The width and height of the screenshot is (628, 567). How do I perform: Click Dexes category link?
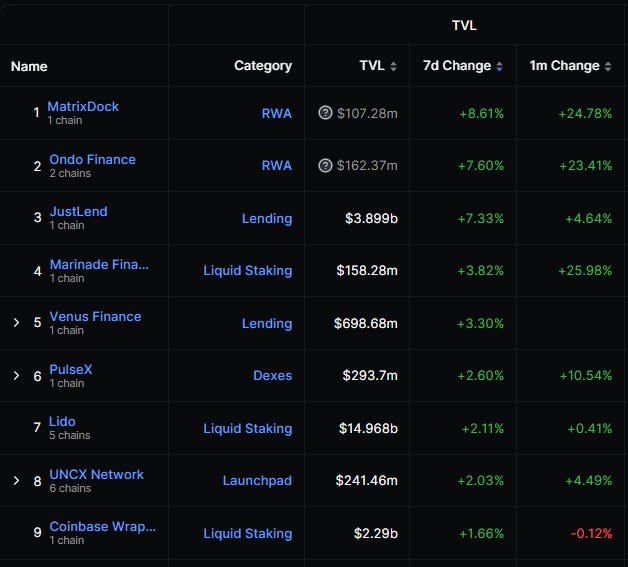[x=272, y=375]
